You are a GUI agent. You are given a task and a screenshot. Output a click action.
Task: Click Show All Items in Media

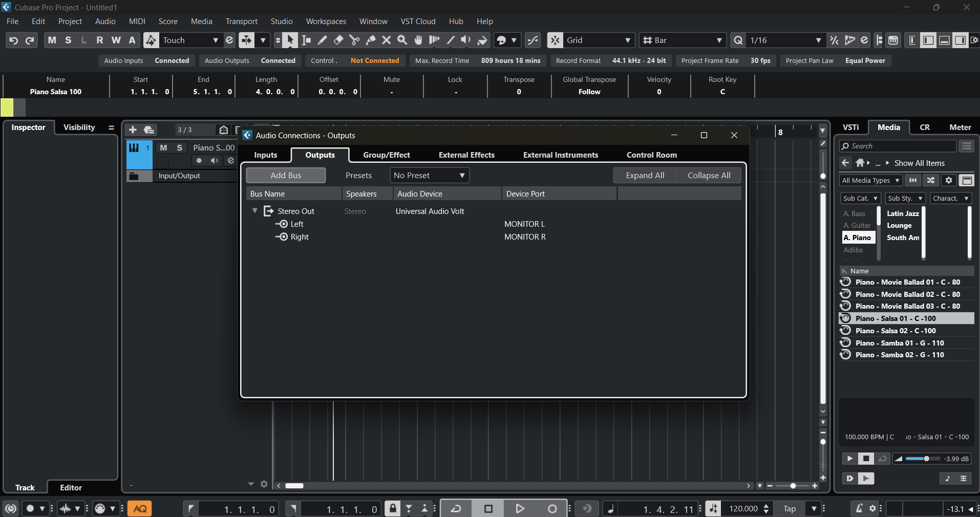pyautogui.click(x=919, y=163)
